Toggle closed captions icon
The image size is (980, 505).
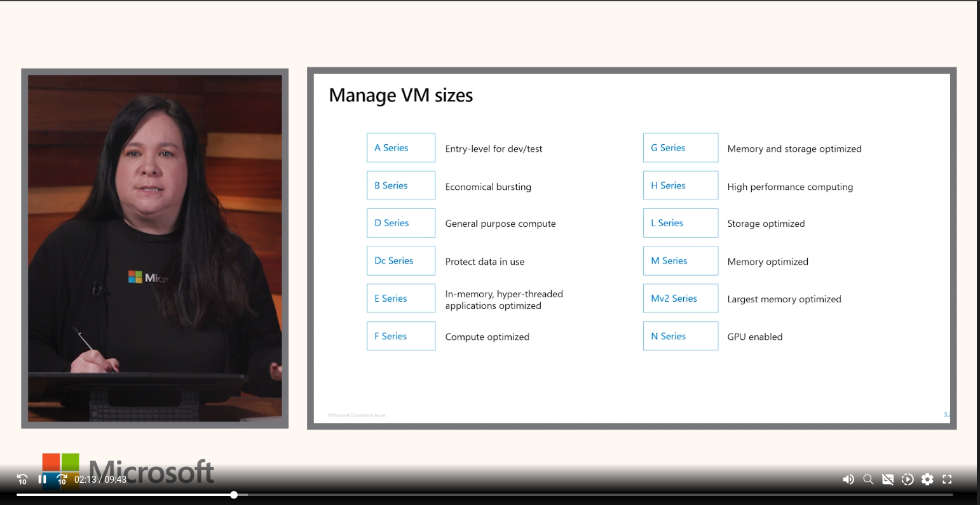pos(888,480)
